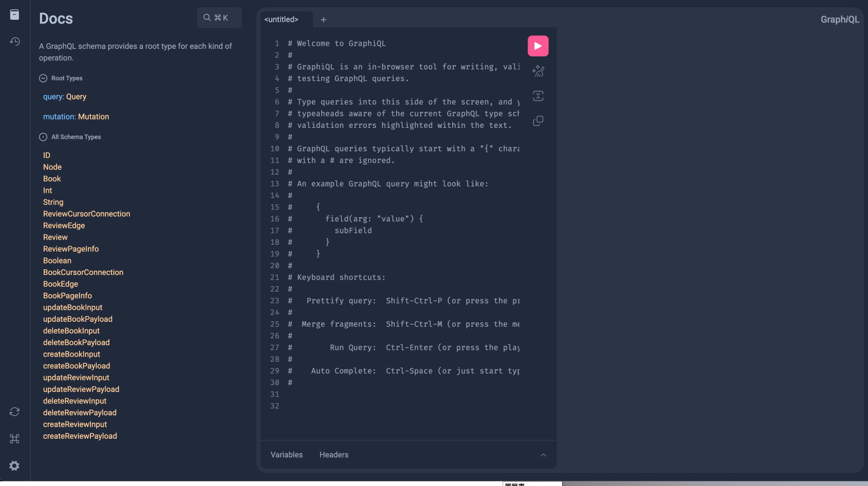The height and width of the screenshot is (486, 868).
Task: Open the Node schema type
Action: (52, 167)
